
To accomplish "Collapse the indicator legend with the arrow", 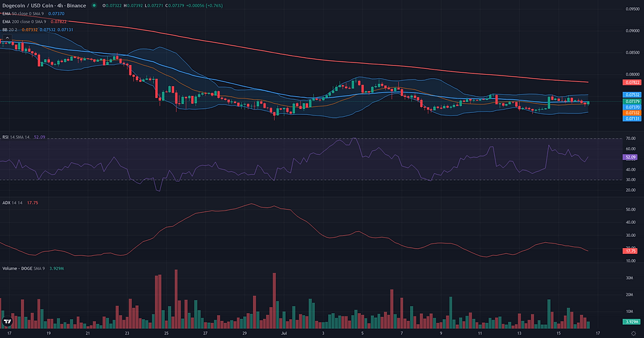I will (7, 37).
